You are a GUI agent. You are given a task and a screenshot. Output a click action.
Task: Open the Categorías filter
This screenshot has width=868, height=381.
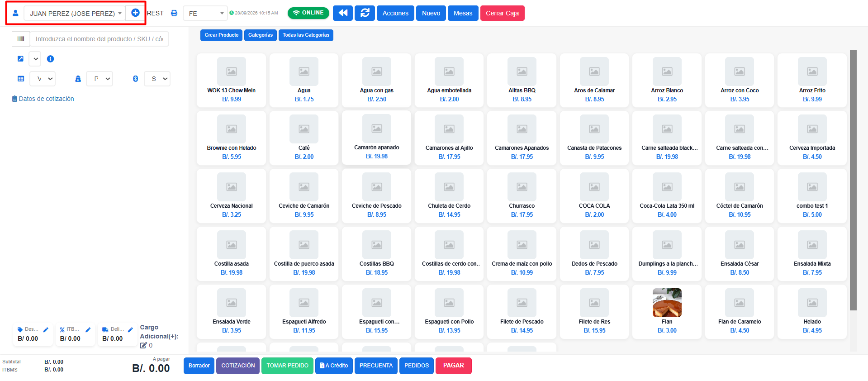(x=261, y=35)
